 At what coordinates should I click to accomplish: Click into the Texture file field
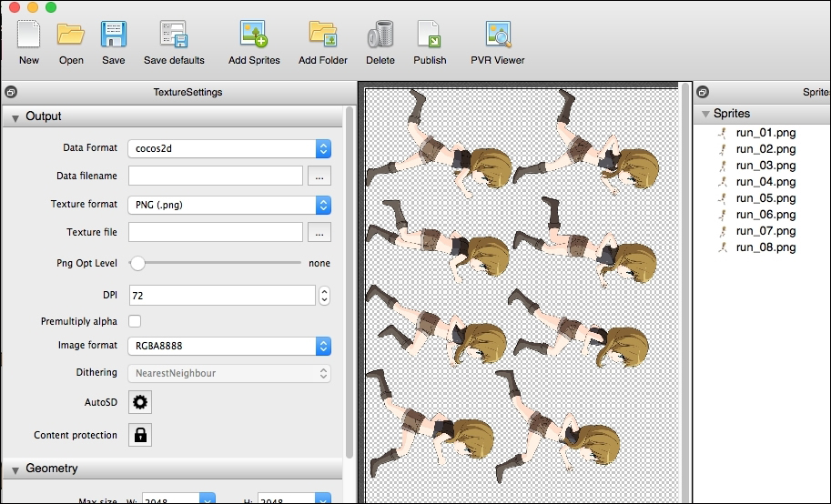coord(216,232)
